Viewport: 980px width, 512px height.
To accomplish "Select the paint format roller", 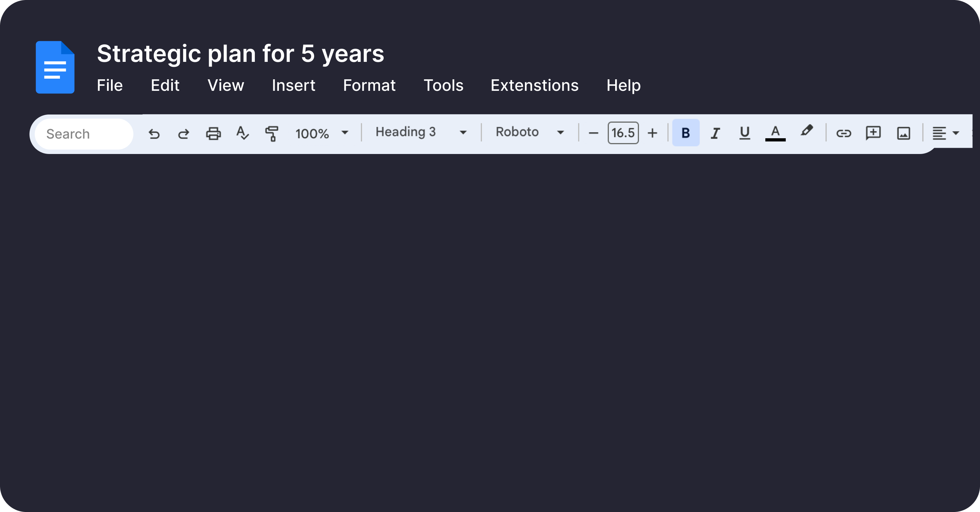I will point(272,133).
